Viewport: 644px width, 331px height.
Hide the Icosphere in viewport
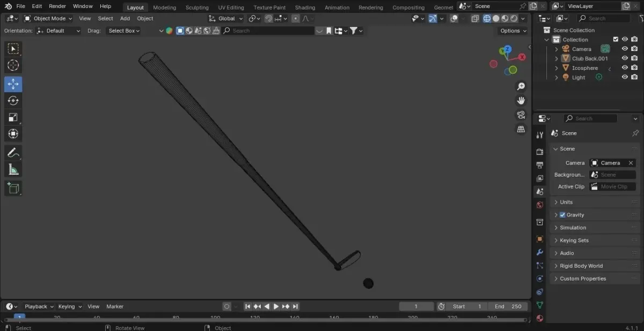[625, 68]
